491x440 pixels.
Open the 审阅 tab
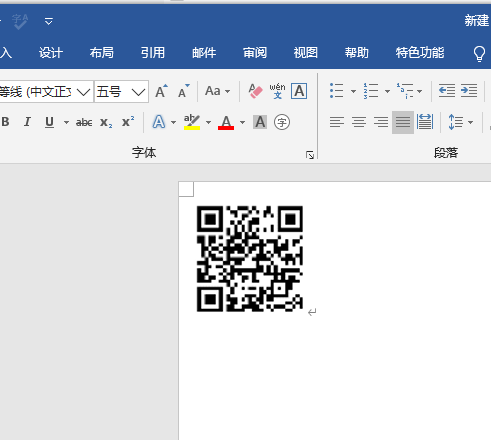tap(255, 53)
